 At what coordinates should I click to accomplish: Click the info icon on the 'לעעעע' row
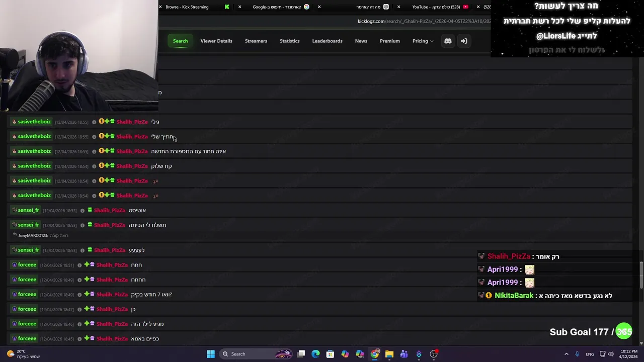tap(82, 250)
